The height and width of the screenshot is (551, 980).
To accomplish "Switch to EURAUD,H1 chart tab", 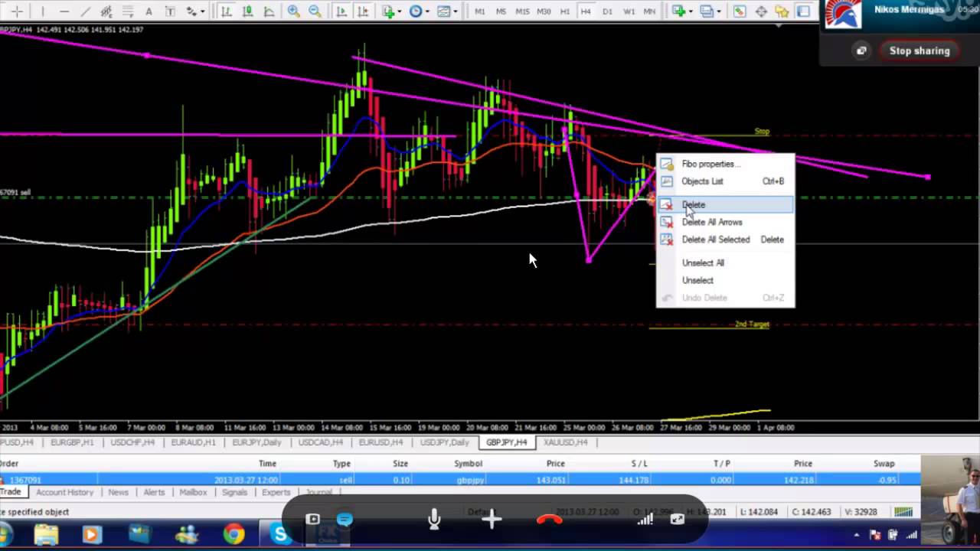I will pyautogui.click(x=194, y=442).
